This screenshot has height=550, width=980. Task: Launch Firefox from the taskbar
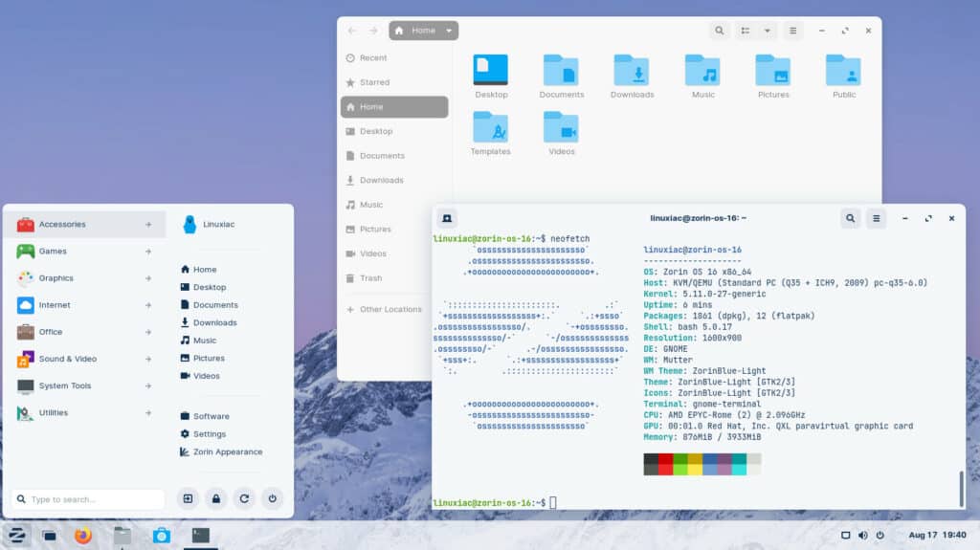[83, 536]
